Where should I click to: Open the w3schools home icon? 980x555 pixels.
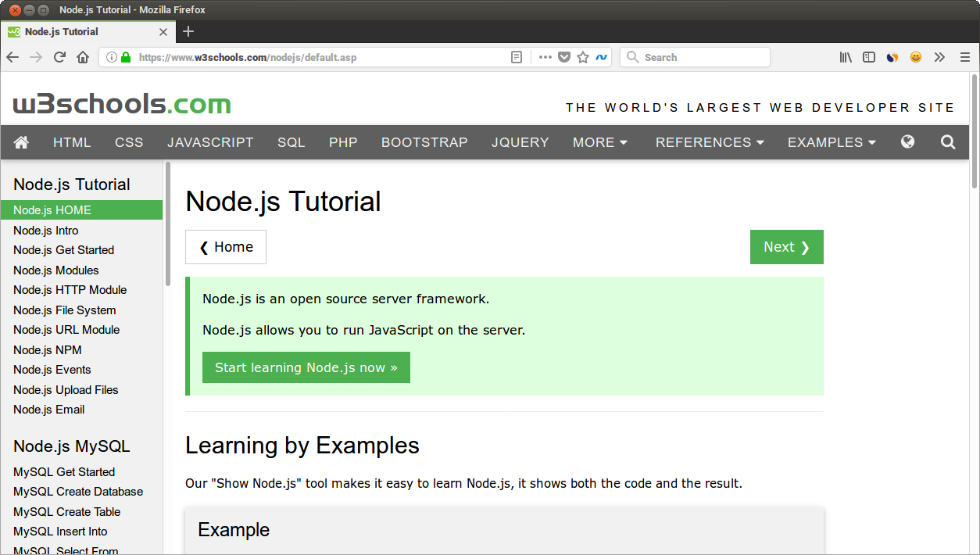click(22, 142)
